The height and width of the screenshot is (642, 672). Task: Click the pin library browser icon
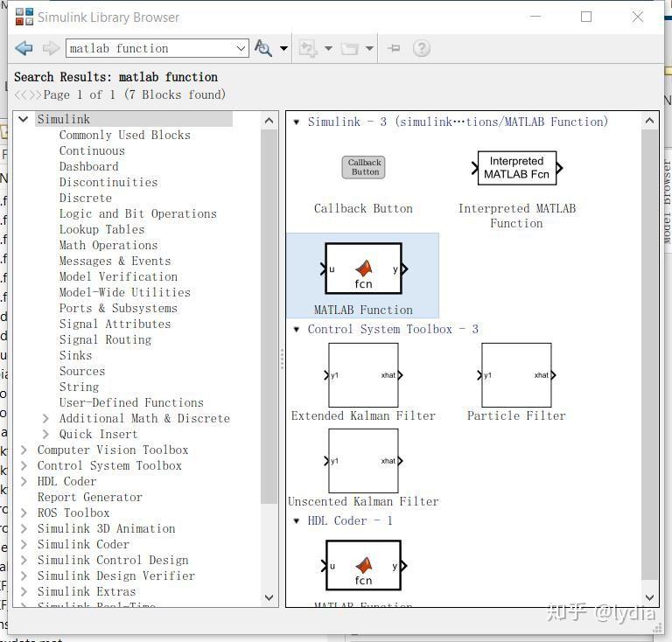tap(394, 48)
